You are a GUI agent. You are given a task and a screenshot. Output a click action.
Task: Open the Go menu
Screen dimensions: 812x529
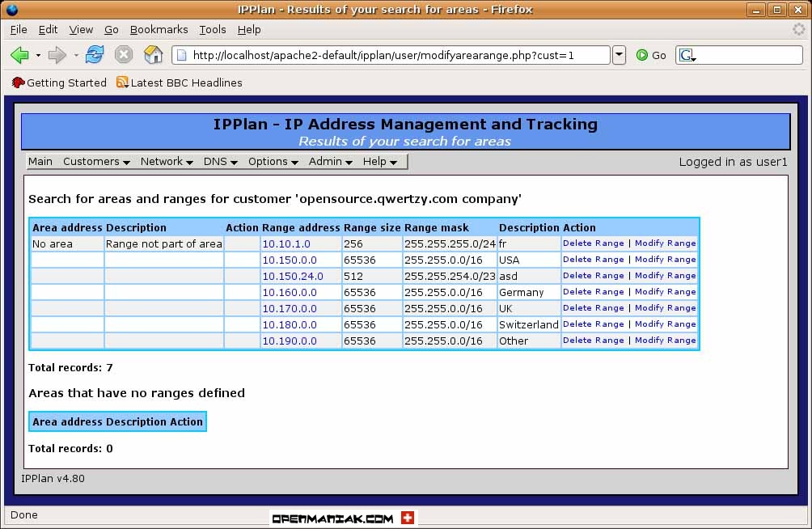point(112,30)
